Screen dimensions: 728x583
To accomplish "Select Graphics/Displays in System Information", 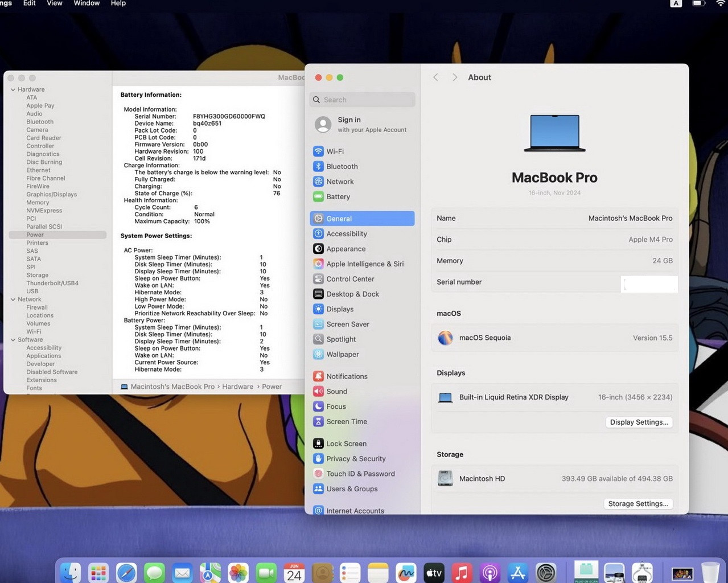I will click(x=51, y=194).
